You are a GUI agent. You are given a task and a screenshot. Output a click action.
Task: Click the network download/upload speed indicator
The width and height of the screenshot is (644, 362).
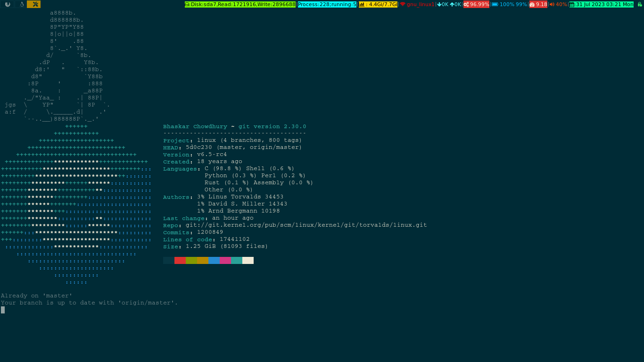coord(449,4)
